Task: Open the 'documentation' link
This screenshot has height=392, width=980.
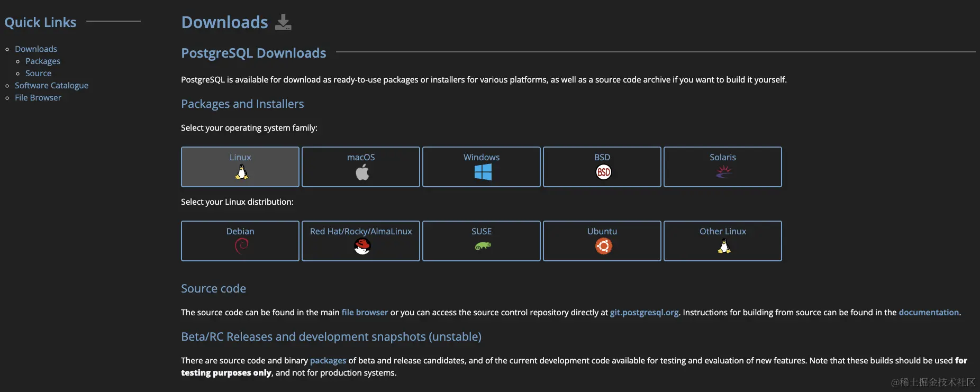Action: point(929,312)
